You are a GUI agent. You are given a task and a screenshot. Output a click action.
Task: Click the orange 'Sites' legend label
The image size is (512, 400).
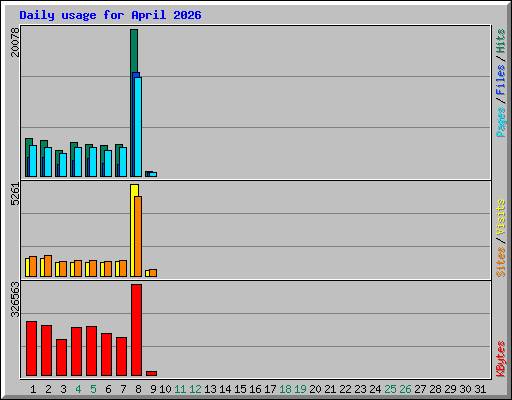501,262
